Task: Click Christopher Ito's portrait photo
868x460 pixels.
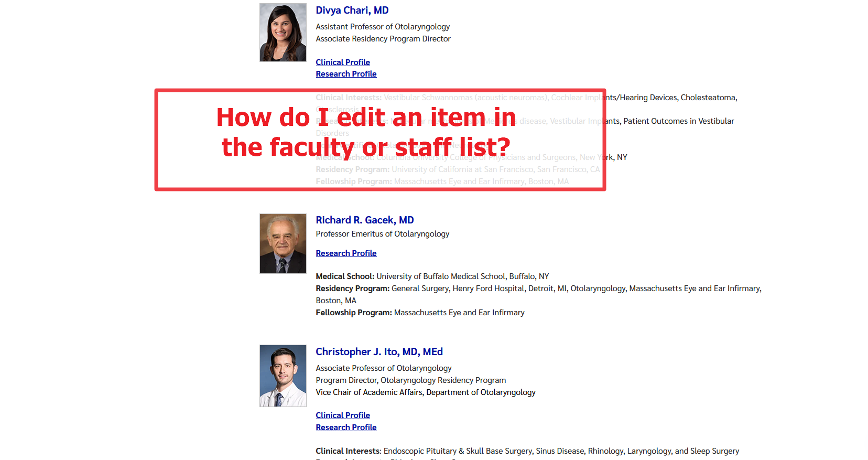Action: pyautogui.click(x=283, y=376)
